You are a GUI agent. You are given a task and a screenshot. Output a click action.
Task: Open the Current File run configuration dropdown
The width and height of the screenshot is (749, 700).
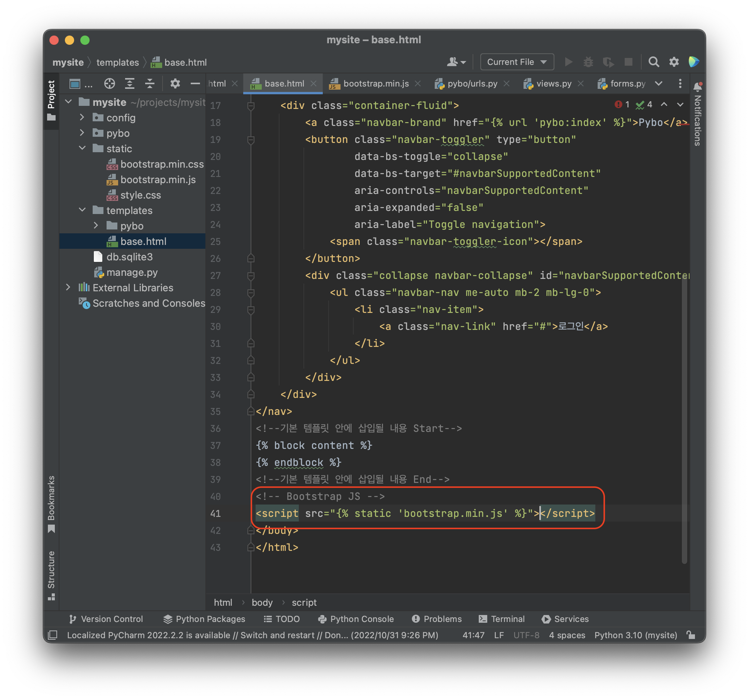point(517,62)
